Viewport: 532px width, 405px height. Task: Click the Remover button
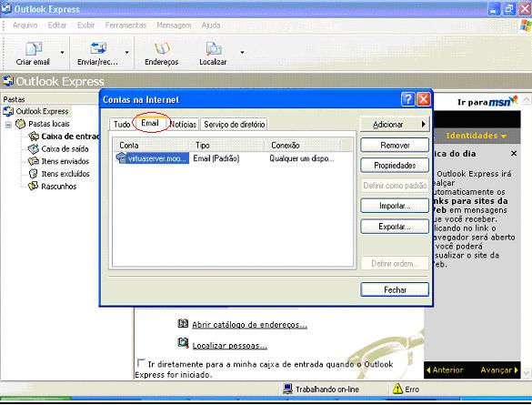coord(395,146)
